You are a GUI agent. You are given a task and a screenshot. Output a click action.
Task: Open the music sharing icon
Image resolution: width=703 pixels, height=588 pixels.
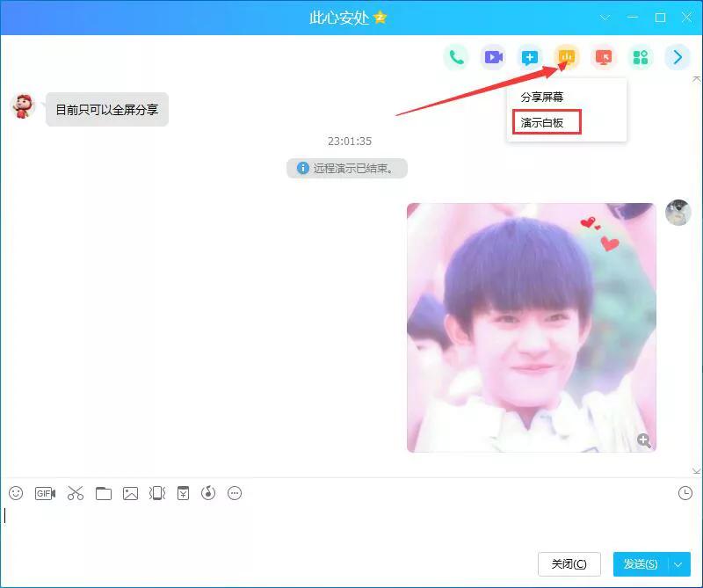207,493
